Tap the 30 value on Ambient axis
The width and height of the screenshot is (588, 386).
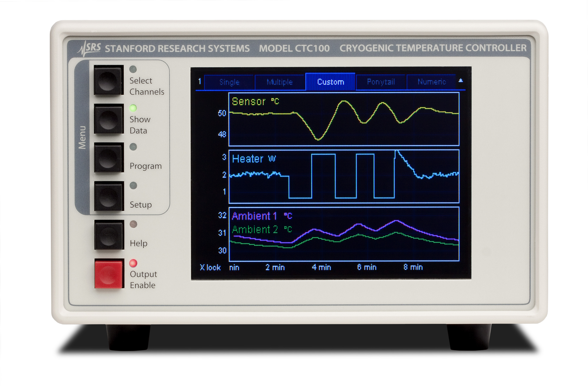pos(222,251)
